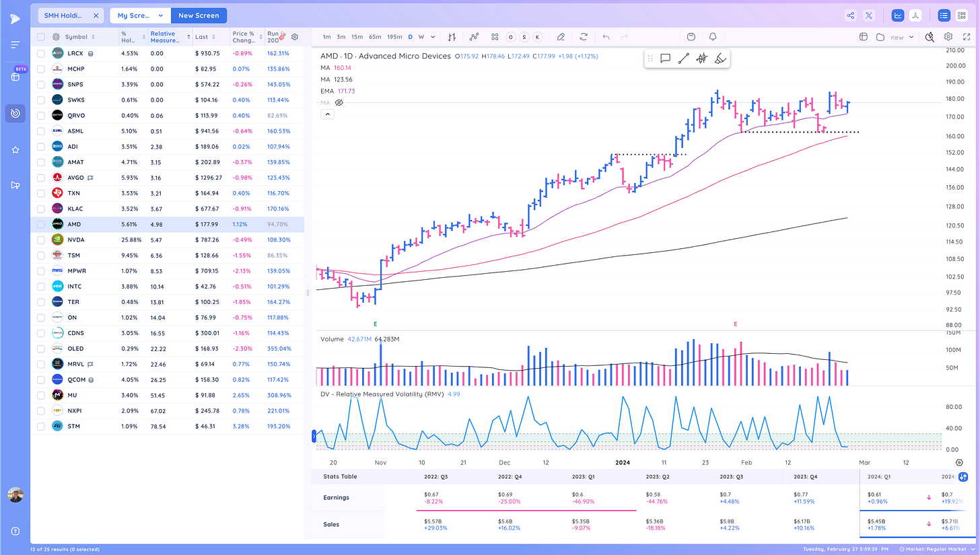Check the STM row checkbox
The width and height of the screenshot is (980, 555).
tap(41, 426)
